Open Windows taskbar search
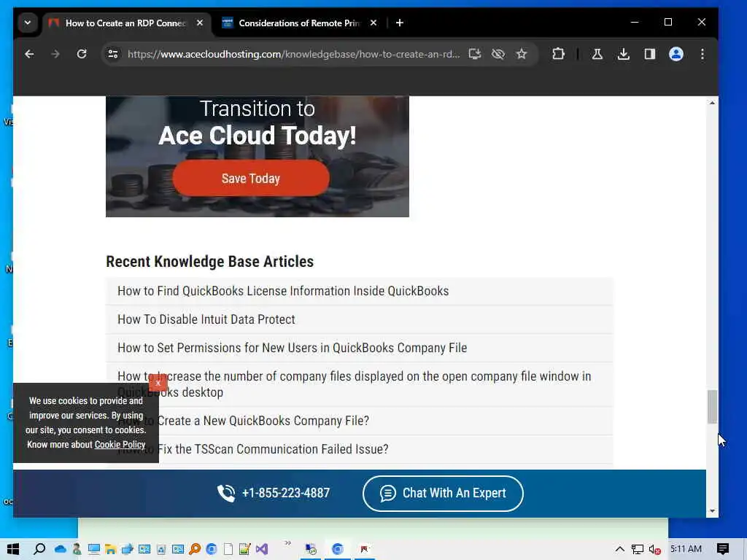 coord(39,549)
